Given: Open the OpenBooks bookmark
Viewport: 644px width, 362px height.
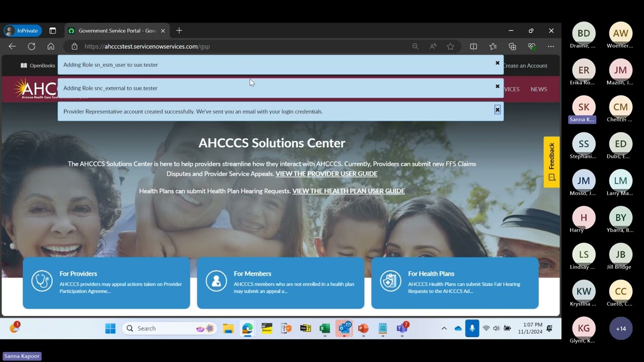Looking at the screenshot, I should (x=38, y=65).
